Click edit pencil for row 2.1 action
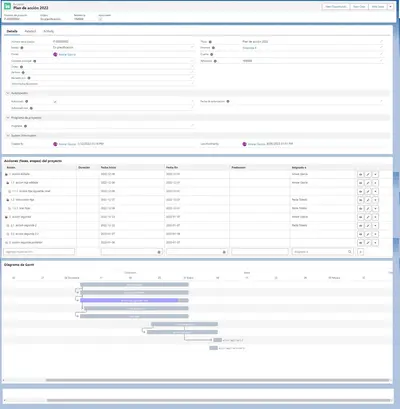 pyautogui.click(x=368, y=226)
